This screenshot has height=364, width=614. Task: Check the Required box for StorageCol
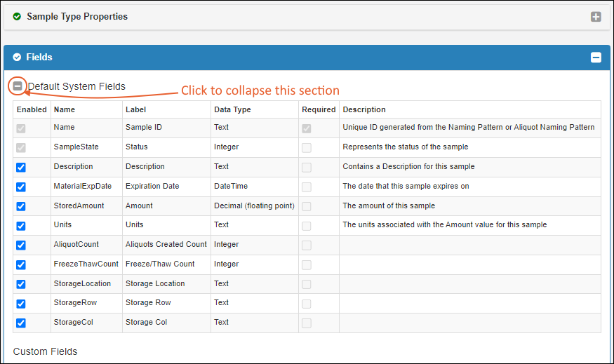pos(307,323)
